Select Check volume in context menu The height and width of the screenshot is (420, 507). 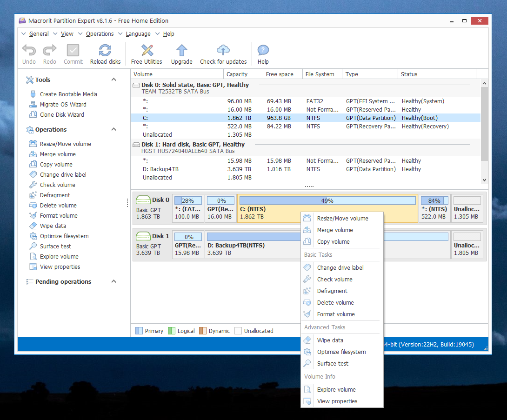[342, 279]
